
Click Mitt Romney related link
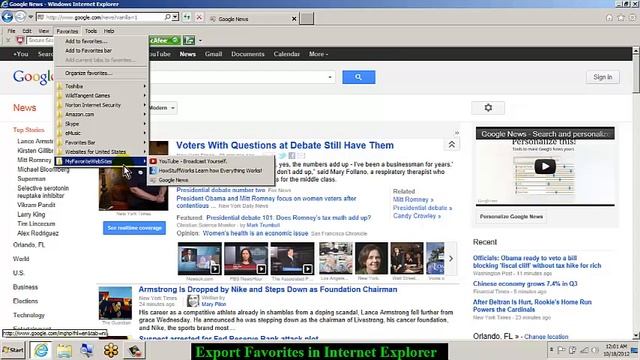(413, 200)
